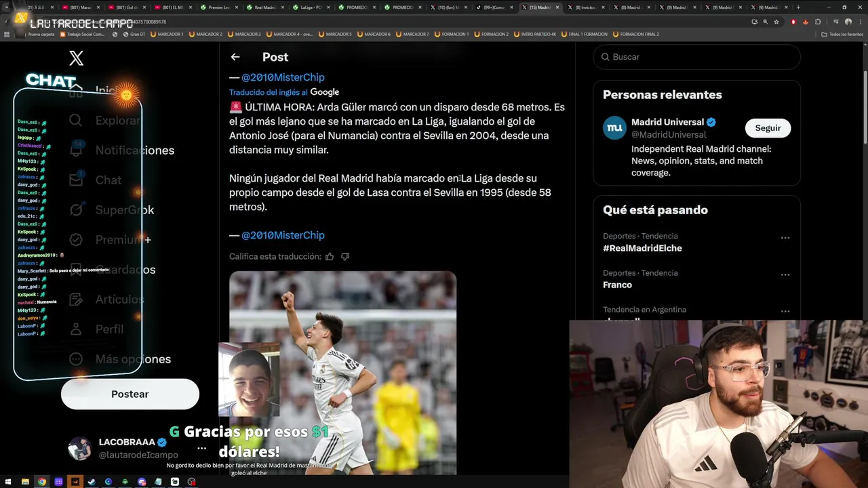
Task: Click the Perfil person icon
Action: click(x=76, y=329)
